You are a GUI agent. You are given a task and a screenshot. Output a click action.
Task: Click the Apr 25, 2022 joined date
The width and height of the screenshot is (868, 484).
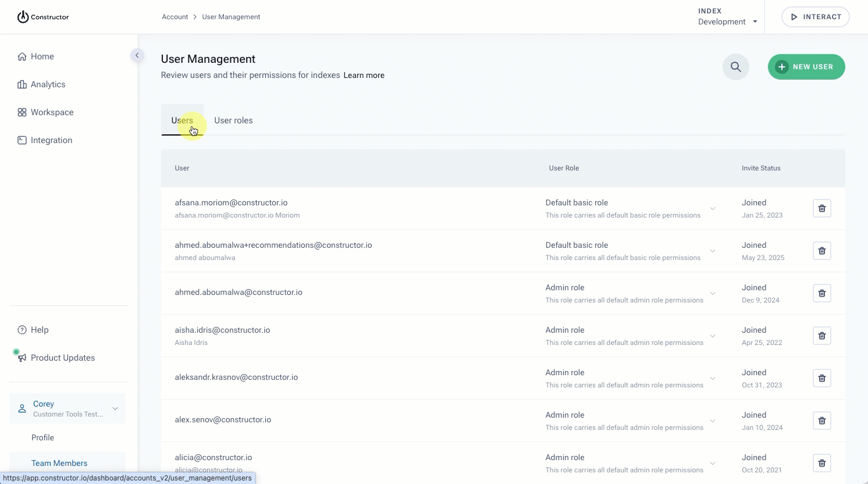[762, 343]
